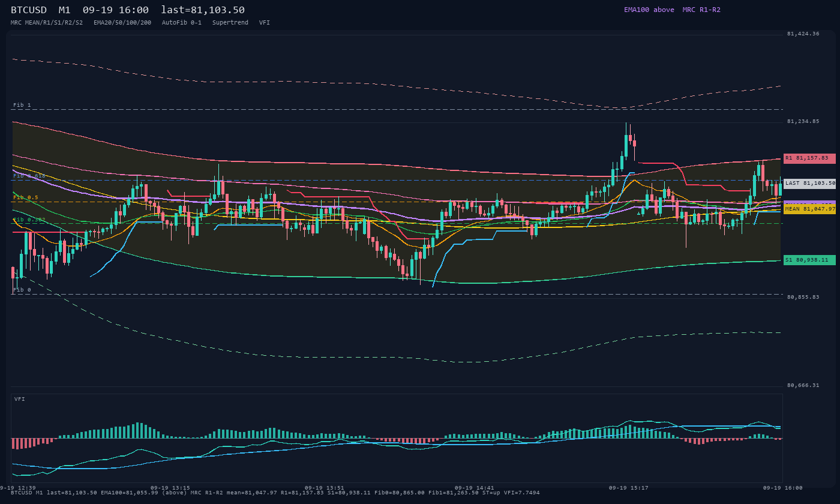Click the Fib 1 level label
Screen dimensions: 840x504
(22, 105)
